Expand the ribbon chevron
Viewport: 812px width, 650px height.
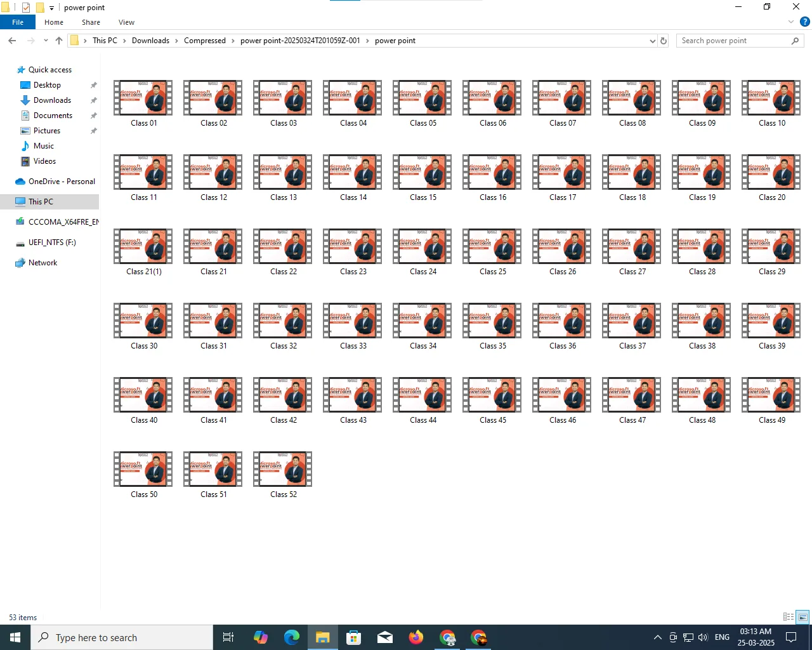790,22
